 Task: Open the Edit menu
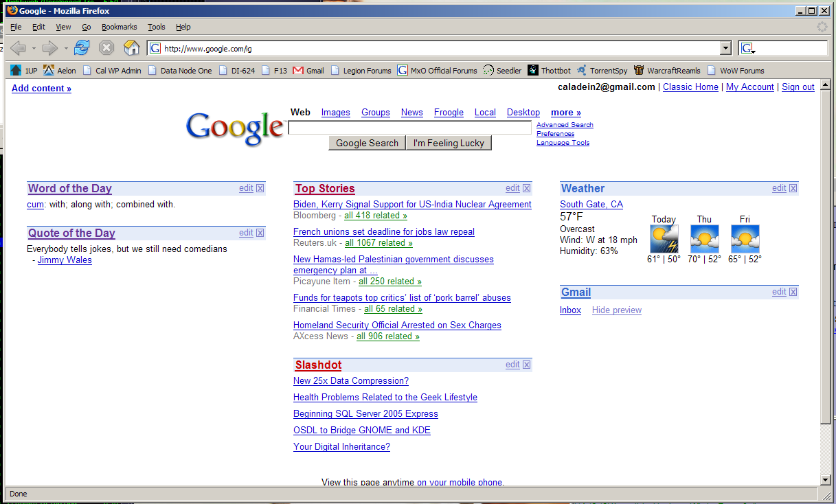[x=38, y=27]
